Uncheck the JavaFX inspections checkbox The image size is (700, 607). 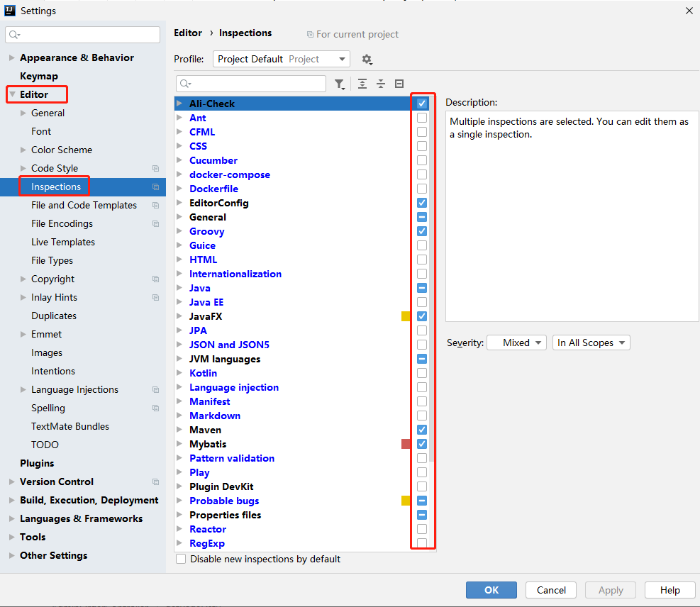422,316
